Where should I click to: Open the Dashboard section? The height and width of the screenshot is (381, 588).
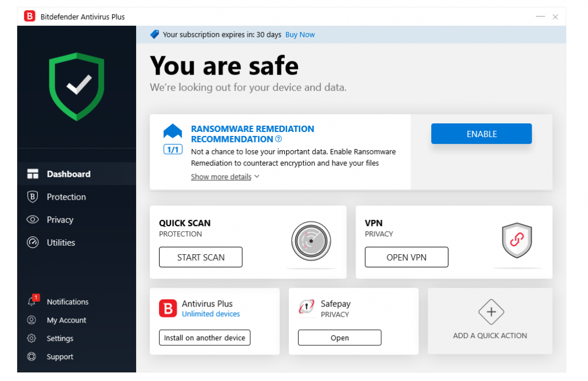[77, 174]
